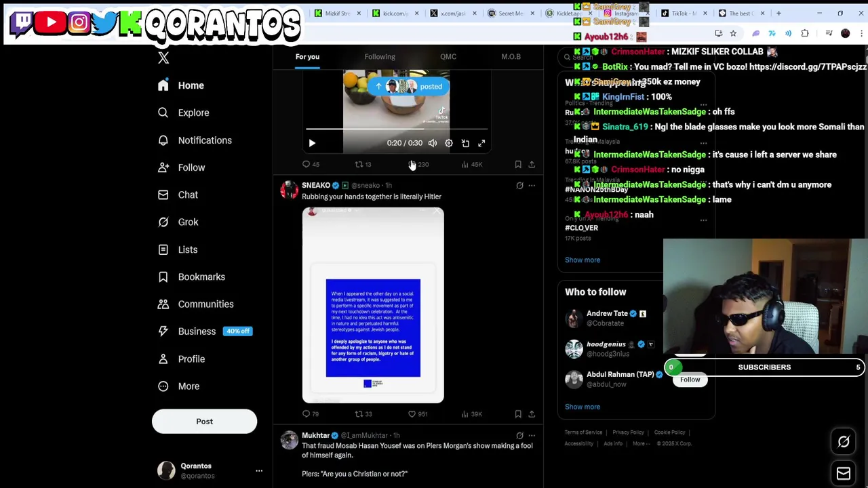Open the Follow sidebar item
The width and height of the screenshot is (868, 488).
181,167
